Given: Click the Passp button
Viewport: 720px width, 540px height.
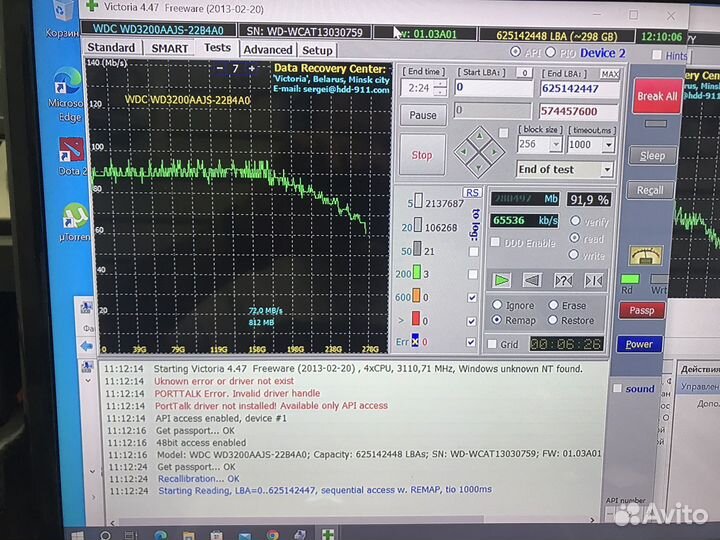Looking at the screenshot, I should coord(641,311).
